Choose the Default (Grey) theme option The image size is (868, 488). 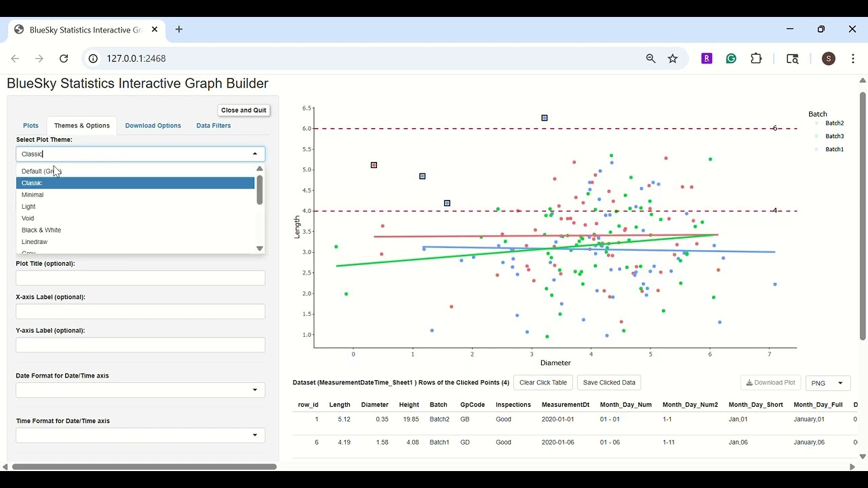click(135, 171)
